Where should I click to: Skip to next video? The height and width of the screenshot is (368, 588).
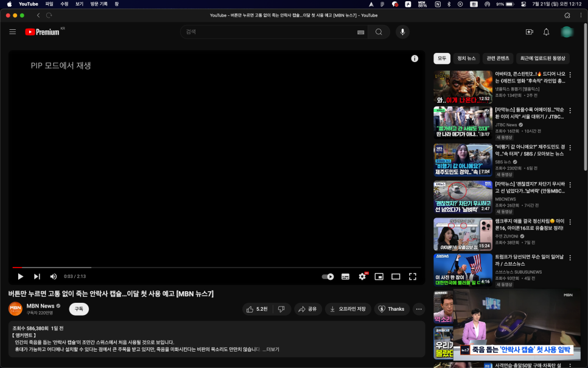37,277
